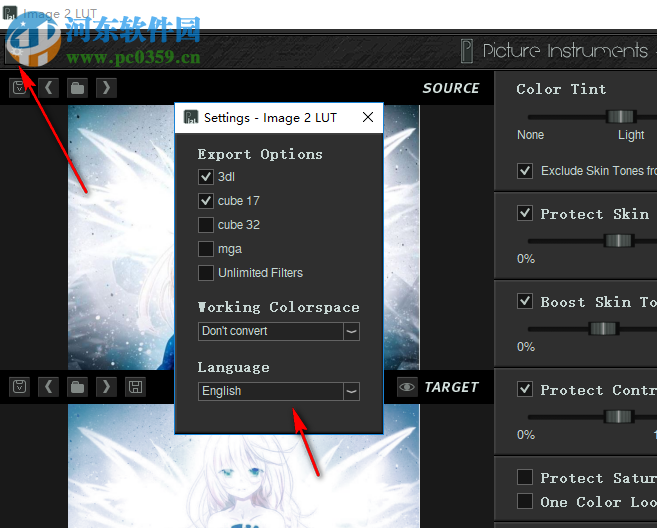This screenshot has width=657, height=528.
Task: Open the Working Colorspace dropdown
Action: point(279,331)
